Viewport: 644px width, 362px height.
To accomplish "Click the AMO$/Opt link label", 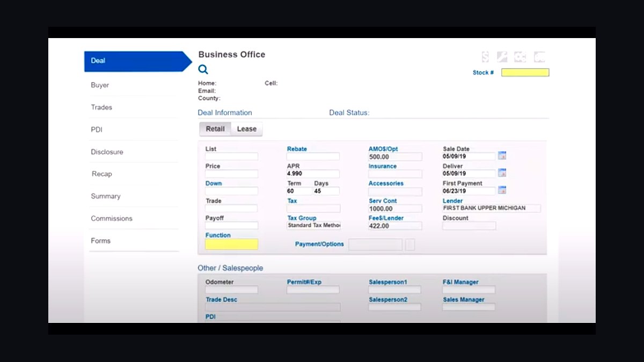I will [383, 149].
